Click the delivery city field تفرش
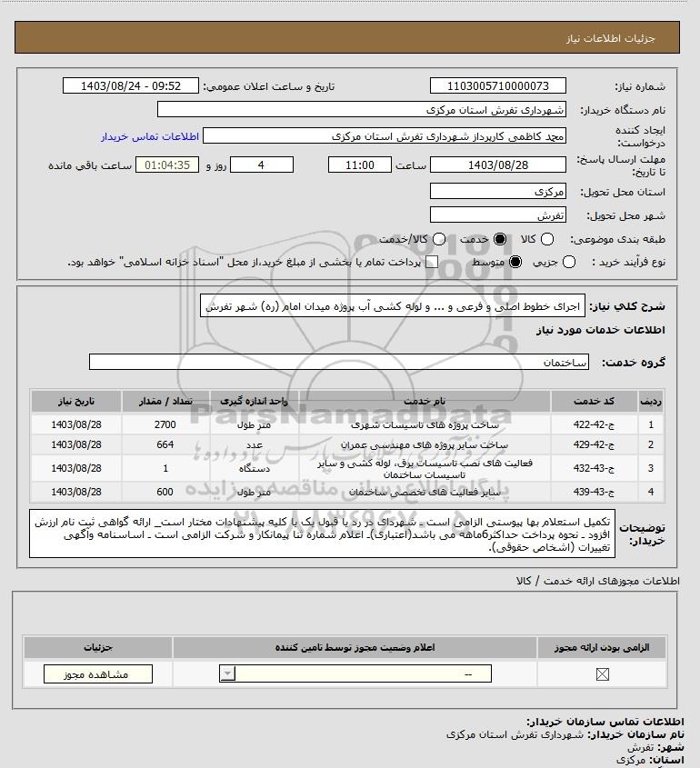This screenshot has width=700, height=768. [497, 214]
